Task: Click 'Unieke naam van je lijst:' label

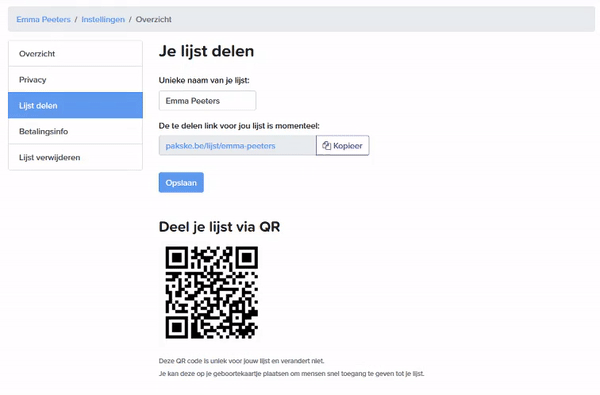Action: point(204,80)
